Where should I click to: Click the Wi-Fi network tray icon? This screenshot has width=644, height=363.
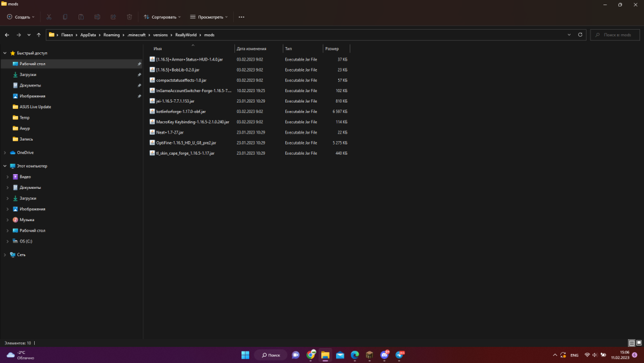[x=587, y=355]
